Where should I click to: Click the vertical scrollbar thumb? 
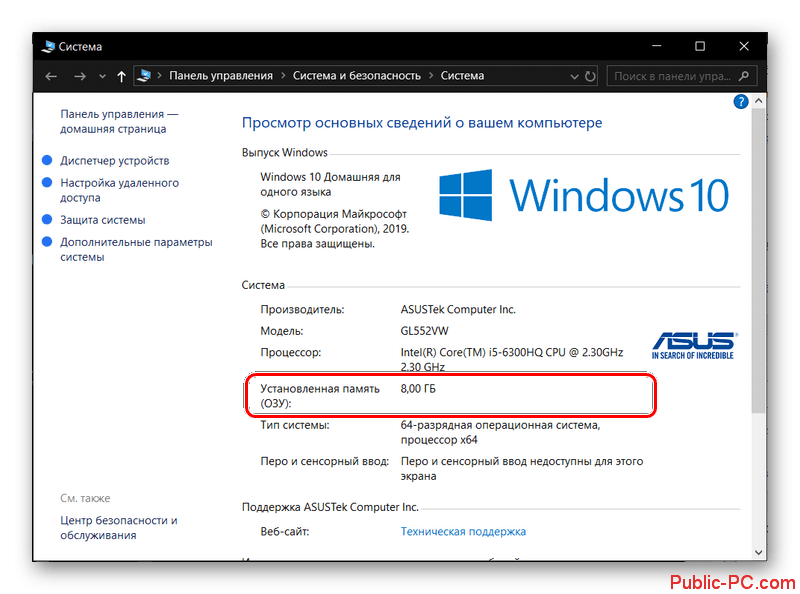tap(759, 260)
